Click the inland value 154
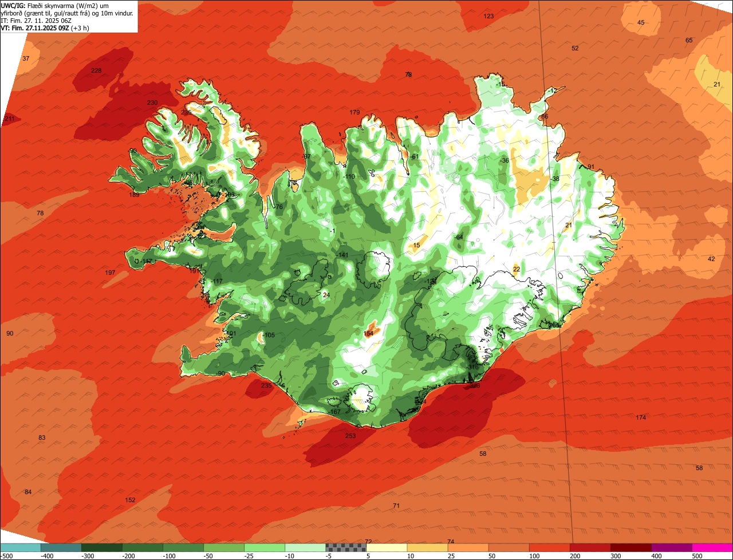733x560 pixels. [368, 333]
